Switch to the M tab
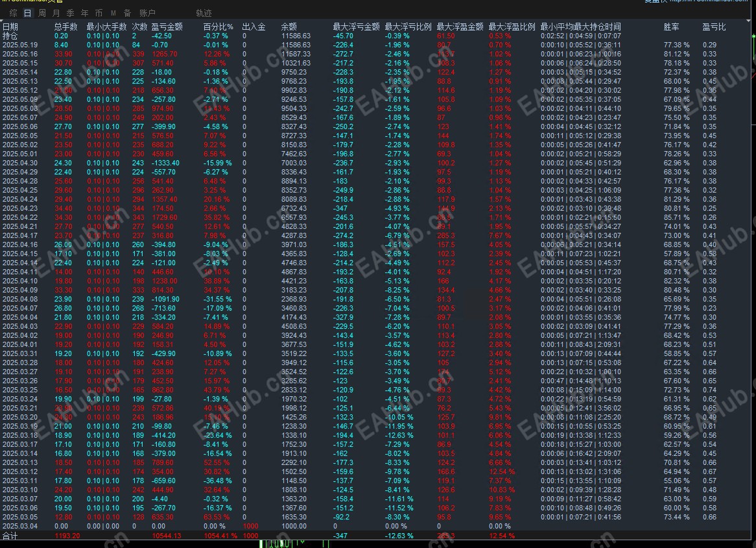The image size is (756, 548). (113, 13)
